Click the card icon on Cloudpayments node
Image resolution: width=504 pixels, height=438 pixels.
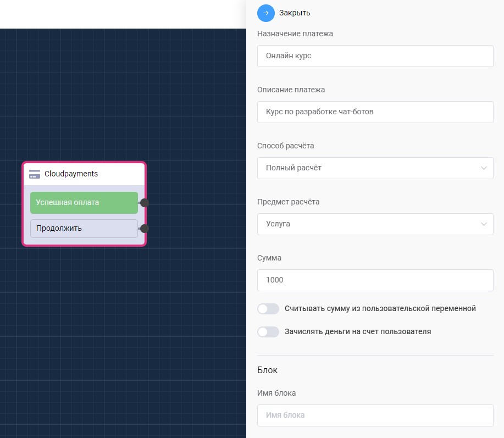tap(35, 174)
